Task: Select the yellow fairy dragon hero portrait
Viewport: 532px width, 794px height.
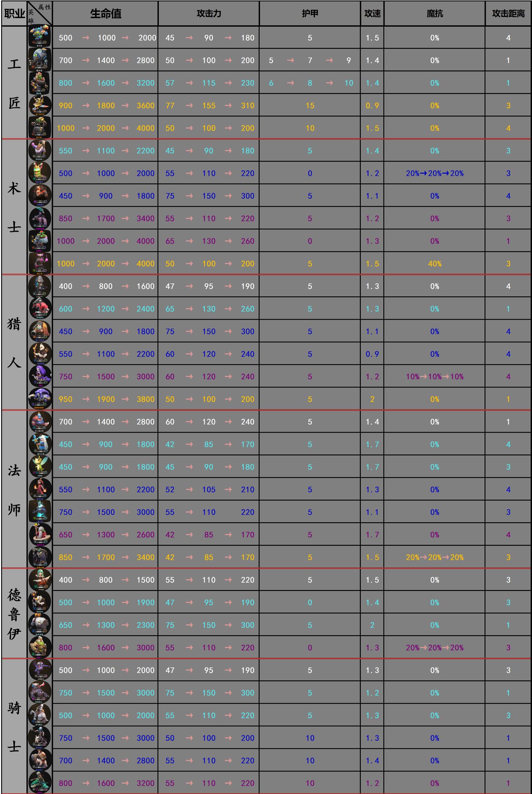Action: (x=40, y=466)
